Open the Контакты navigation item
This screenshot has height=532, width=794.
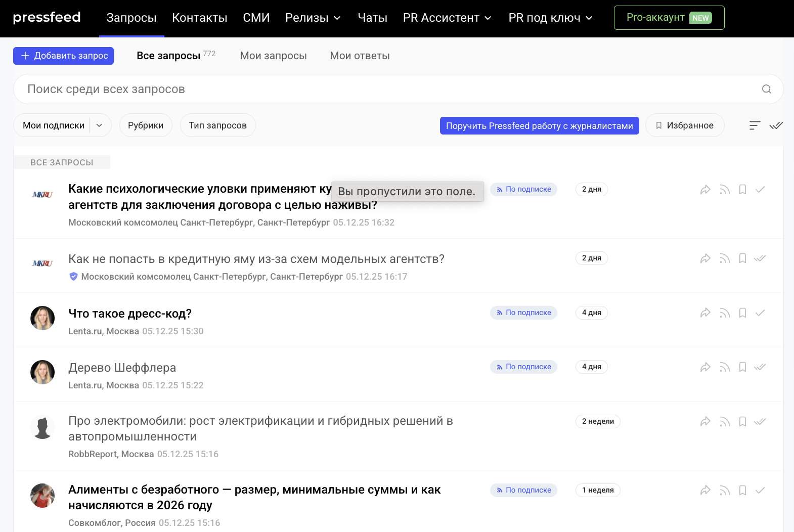[x=199, y=18]
